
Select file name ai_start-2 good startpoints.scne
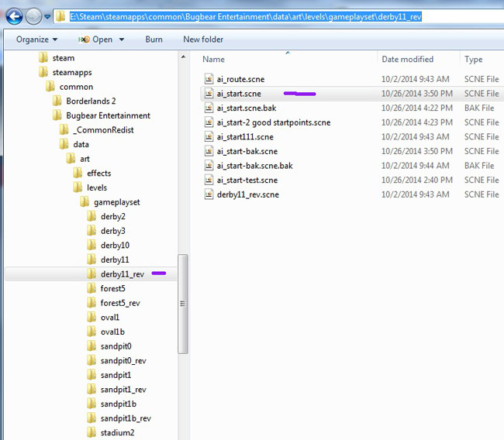click(x=274, y=122)
